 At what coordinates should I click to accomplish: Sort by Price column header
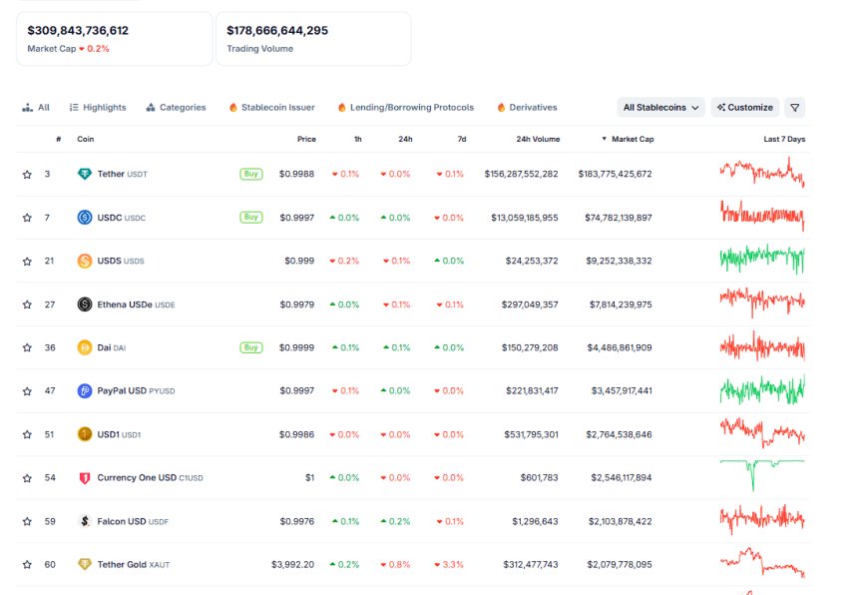pyautogui.click(x=306, y=139)
